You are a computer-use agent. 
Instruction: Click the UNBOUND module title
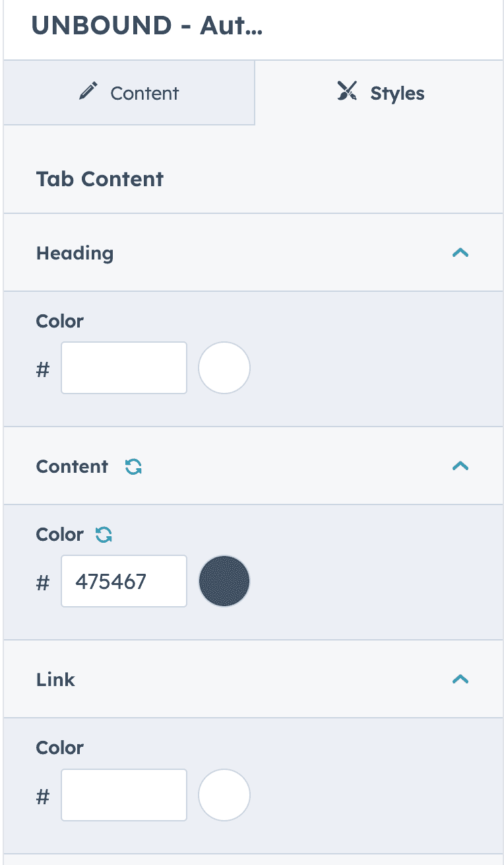[146, 26]
